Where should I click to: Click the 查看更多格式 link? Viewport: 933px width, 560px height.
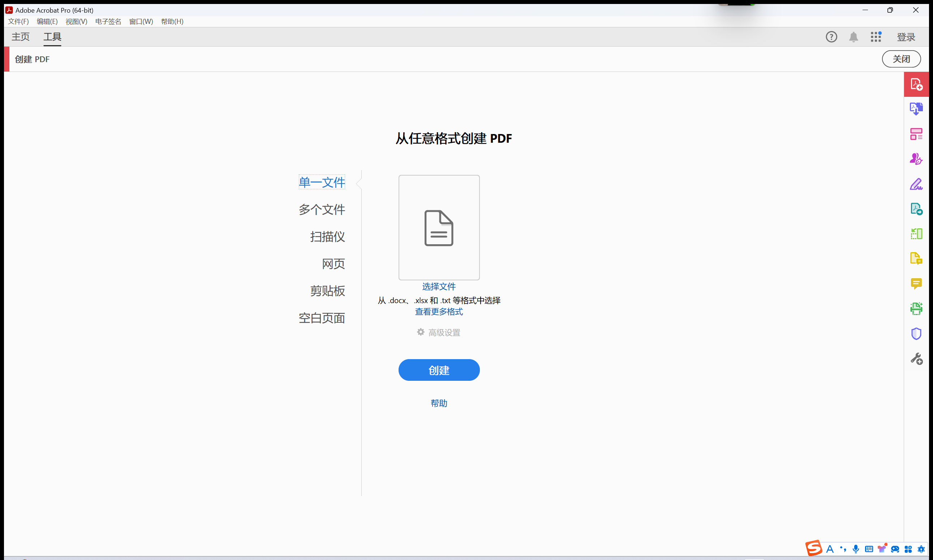(439, 312)
